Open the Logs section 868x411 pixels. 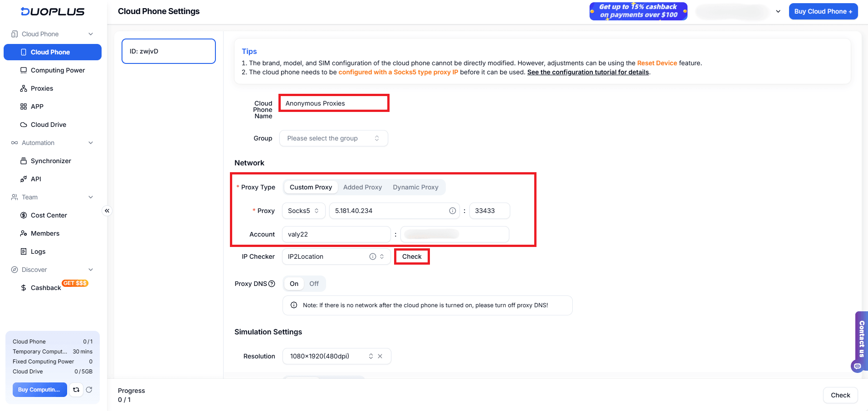(38, 251)
